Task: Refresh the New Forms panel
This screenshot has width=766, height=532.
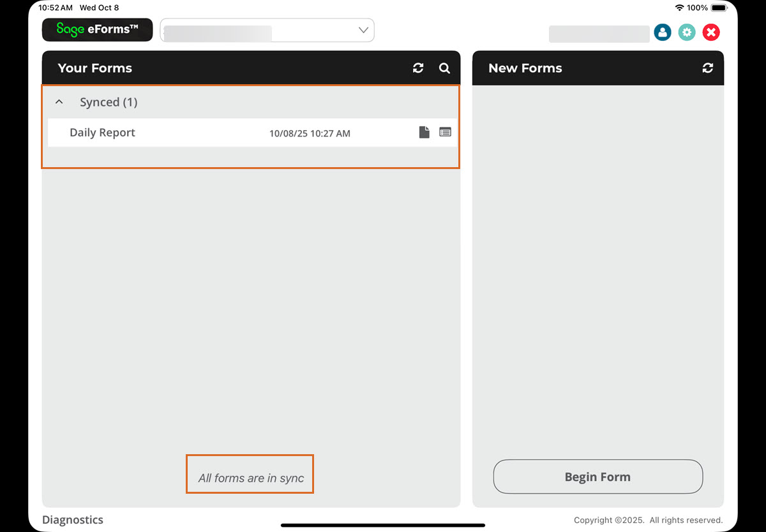Action: (x=707, y=68)
